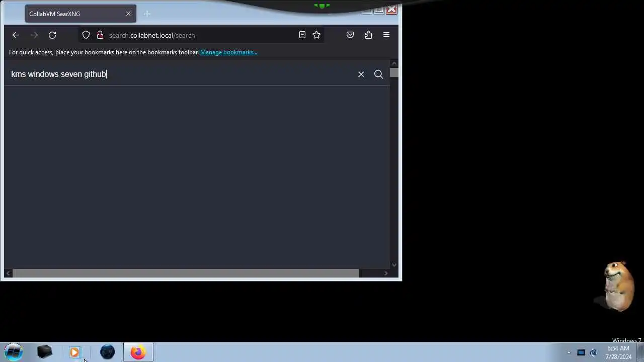Bookmark this page with the star
This screenshot has height=362, width=644.
[x=316, y=35]
